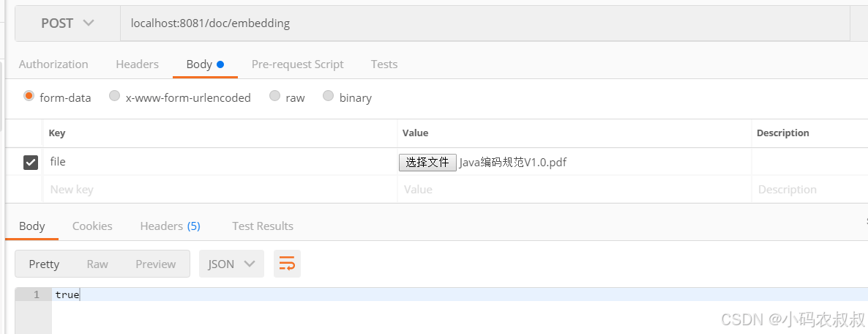868x334 pixels.
Task: Pick the binary body option
Action: [x=328, y=96]
